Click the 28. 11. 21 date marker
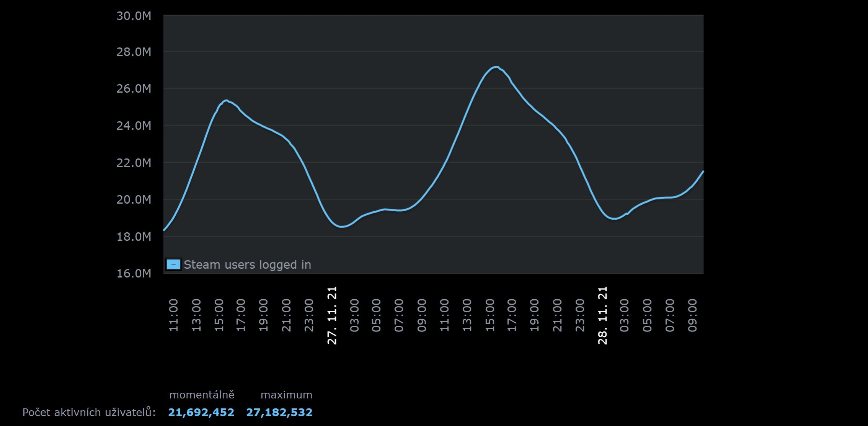 click(603, 315)
